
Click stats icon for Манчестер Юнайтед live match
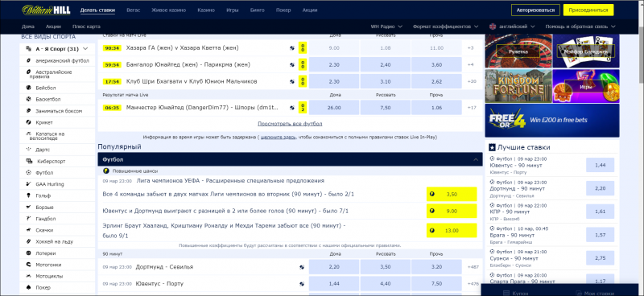tap(292, 108)
